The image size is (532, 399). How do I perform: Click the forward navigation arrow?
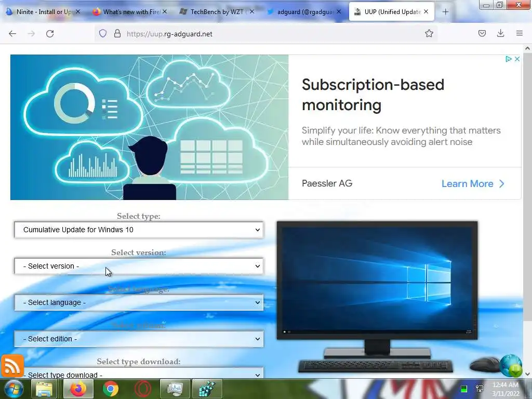[x=31, y=34]
